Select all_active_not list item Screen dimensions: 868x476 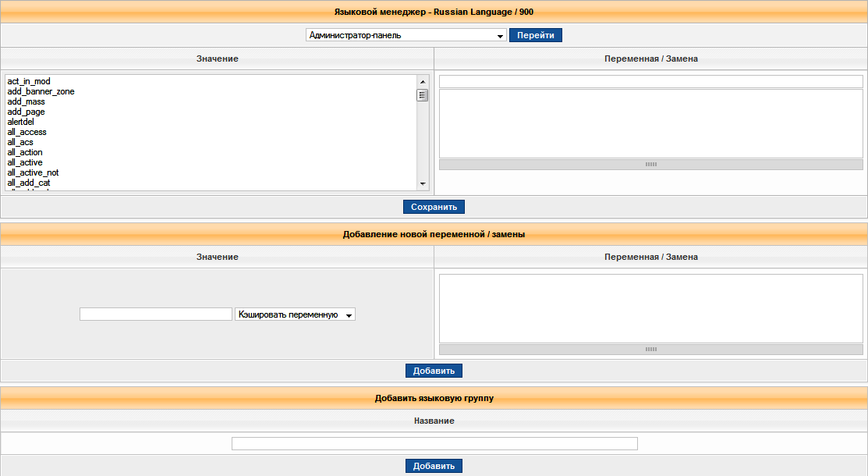coord(33,172)
